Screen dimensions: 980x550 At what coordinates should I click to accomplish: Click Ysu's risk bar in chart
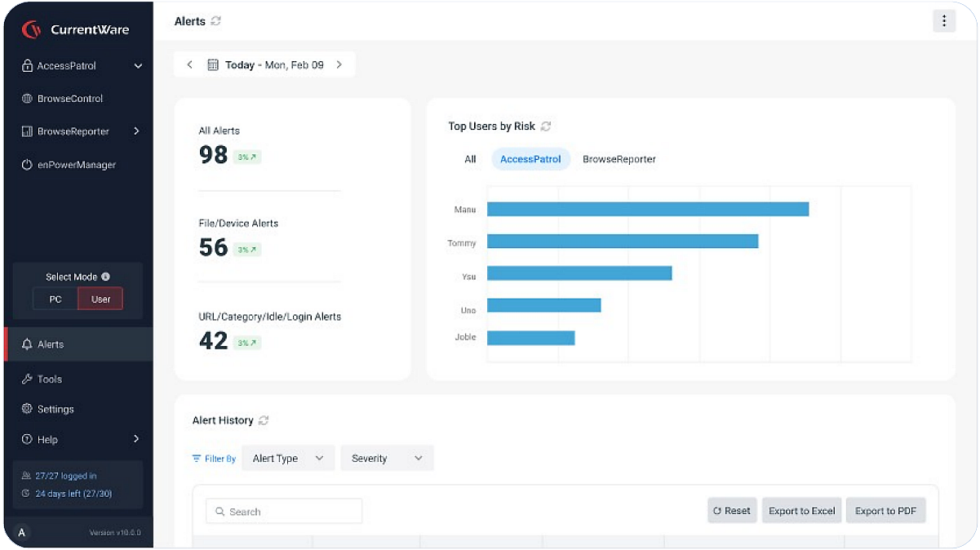pos(579,273)
